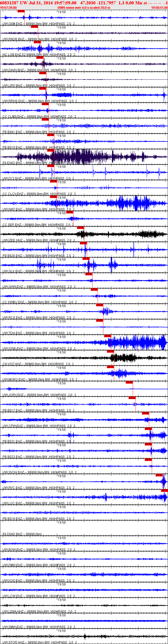Click the CC.KWBU red pick flag
168x644 pixels.
(94, 290)
